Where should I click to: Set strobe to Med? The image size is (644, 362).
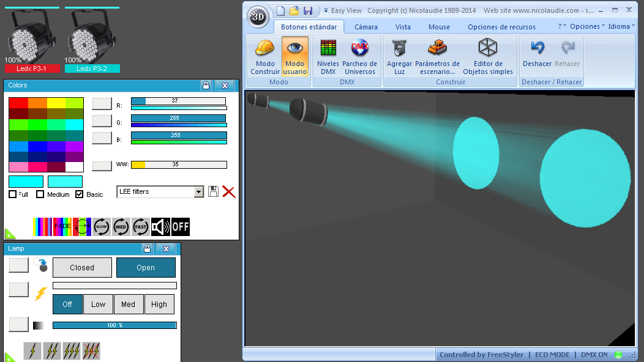[128, 304]
